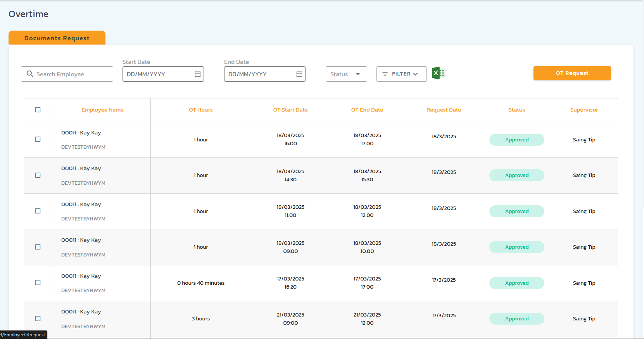Open the End Date calendar icon
The image size is (644, 339).
[299, 74]
